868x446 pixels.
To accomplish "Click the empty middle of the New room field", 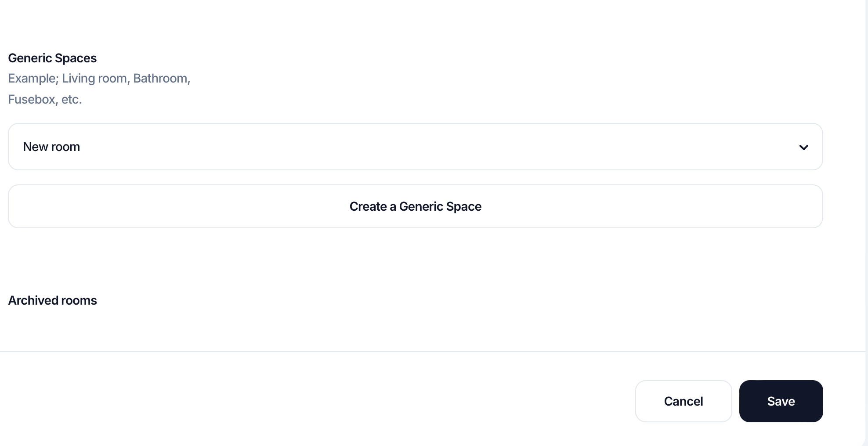I will click(415, 147).
